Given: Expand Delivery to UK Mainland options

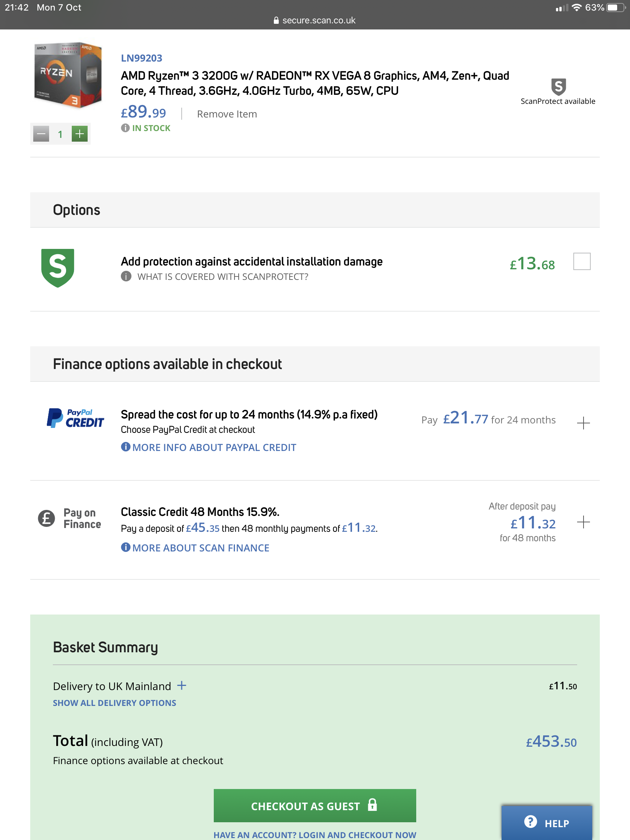Looking at the screenshot, I should click(182, 686).
